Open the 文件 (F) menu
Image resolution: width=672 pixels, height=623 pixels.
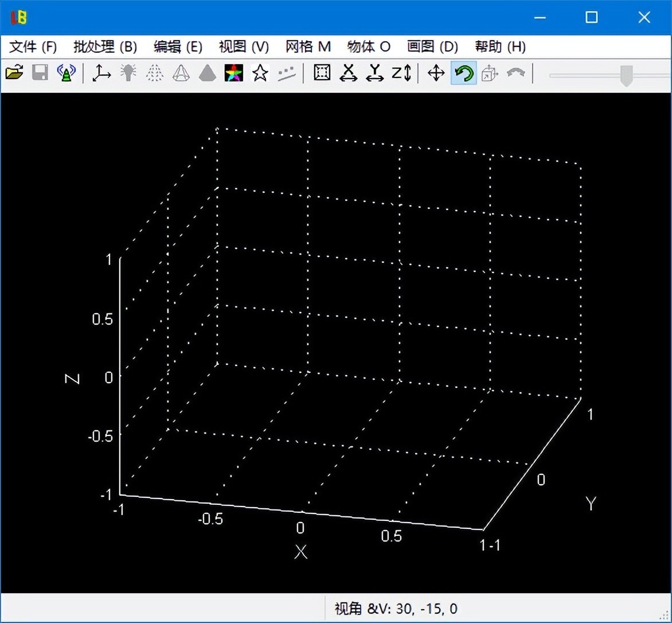pos(33,46)
